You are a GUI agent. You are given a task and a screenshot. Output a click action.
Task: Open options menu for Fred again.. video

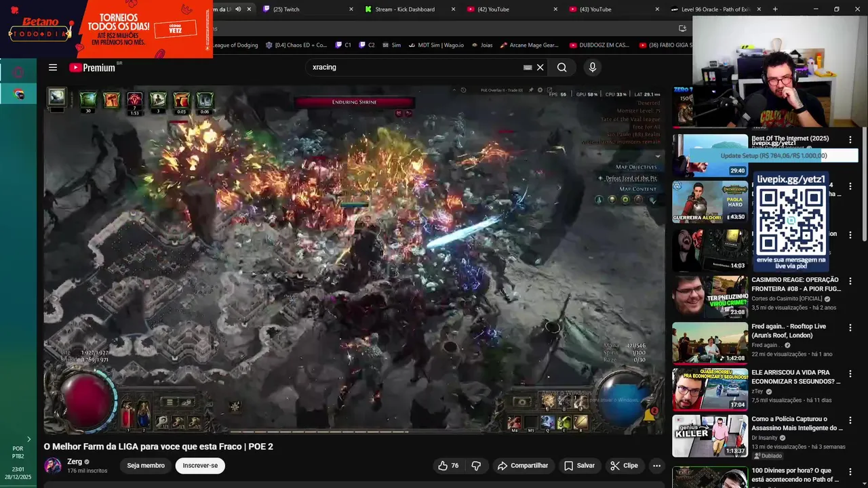coord(850,327)
